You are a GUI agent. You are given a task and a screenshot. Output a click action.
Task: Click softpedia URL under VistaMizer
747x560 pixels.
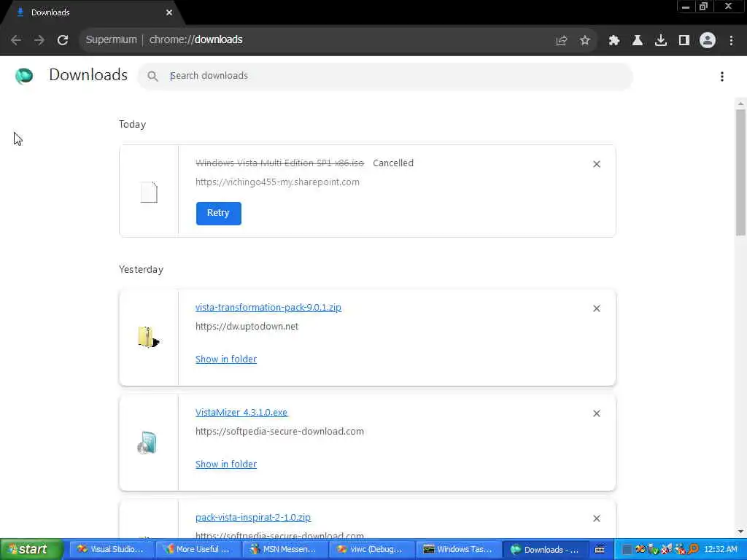click(279, 432)
